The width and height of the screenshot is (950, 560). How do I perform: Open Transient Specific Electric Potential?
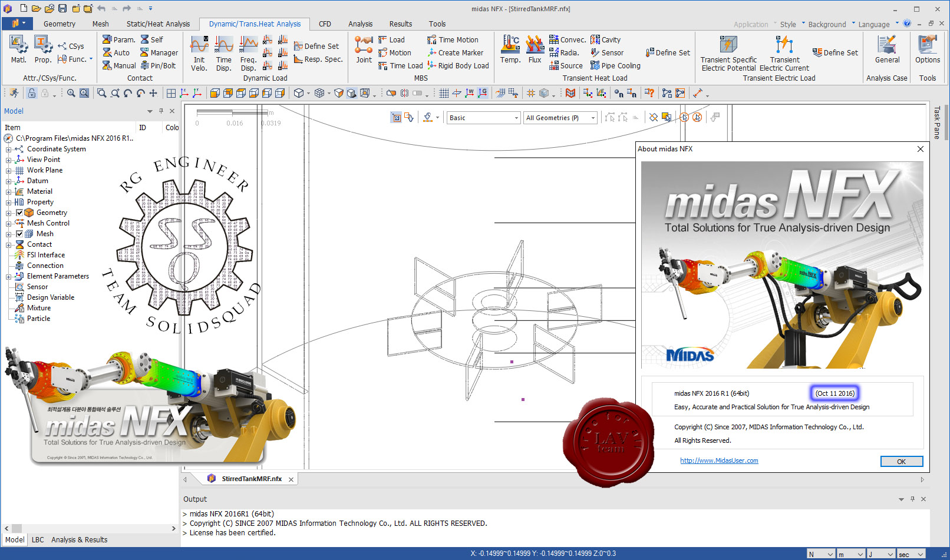coord(728,54)
